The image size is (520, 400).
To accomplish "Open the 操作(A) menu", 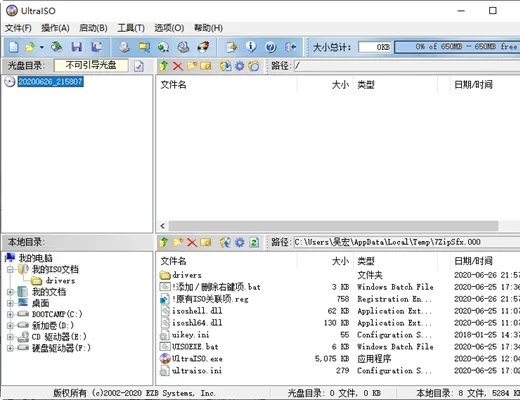I will pyautogui.click(x=55, y=28).
